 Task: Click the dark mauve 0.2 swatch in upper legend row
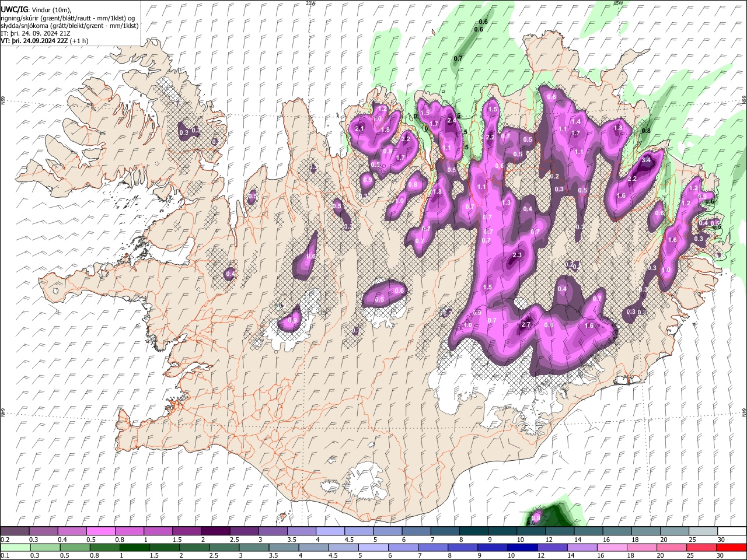point(15,531)
